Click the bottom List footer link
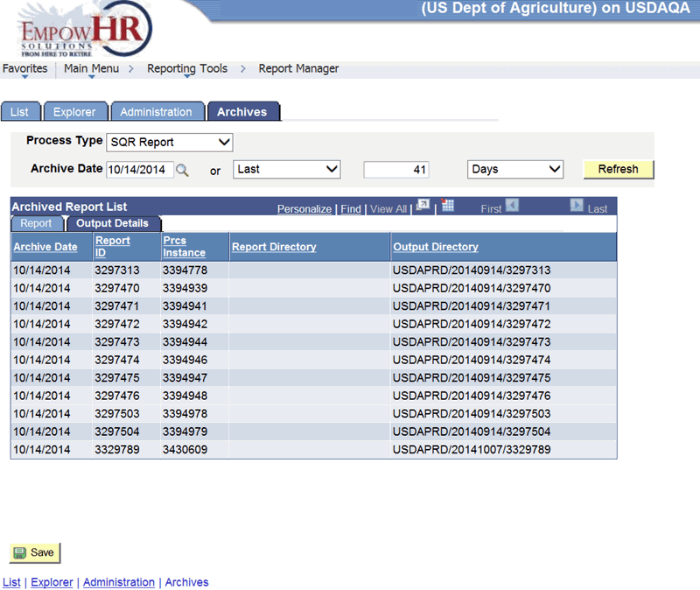 tap(11, 582)
